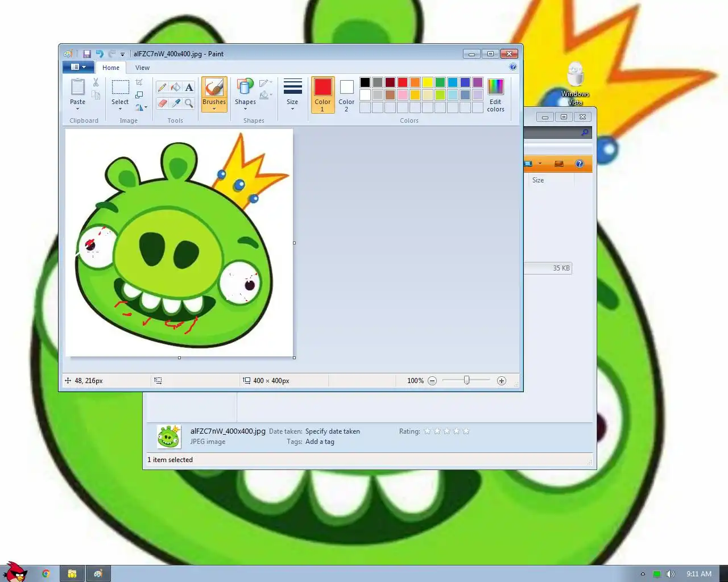Click the Paste clipboard icon
The height and width of the screenshot is (582, 728).
pos(78,87)
